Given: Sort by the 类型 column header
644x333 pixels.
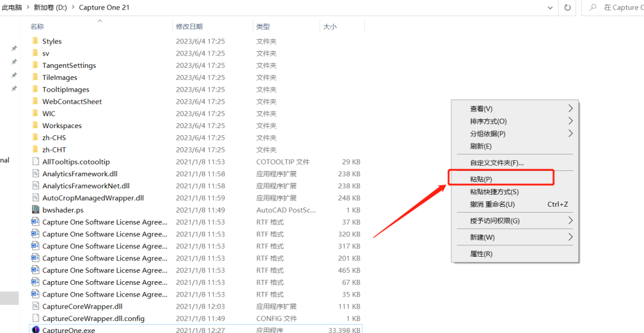Looking at the screenshot, I should click(263, 27).
